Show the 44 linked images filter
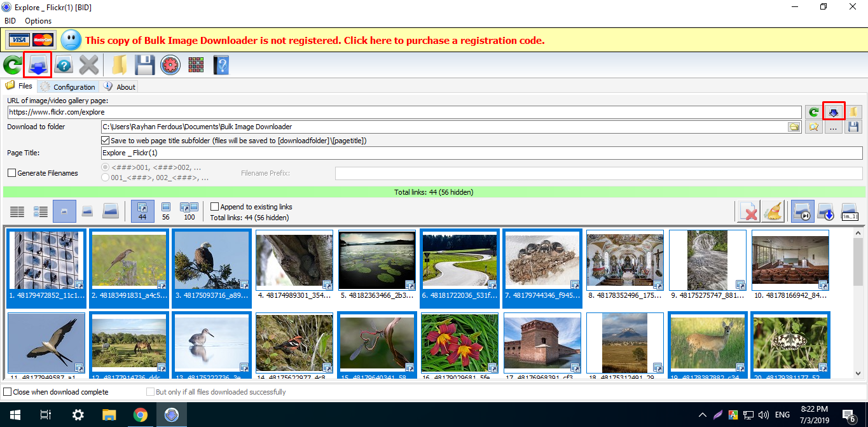 142,211
